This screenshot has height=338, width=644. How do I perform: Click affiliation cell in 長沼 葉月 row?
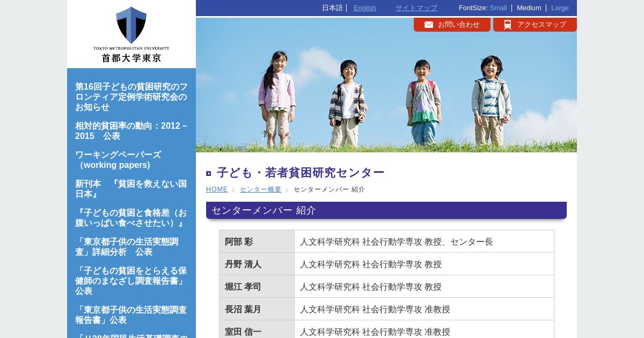click(x=424, y=309)
